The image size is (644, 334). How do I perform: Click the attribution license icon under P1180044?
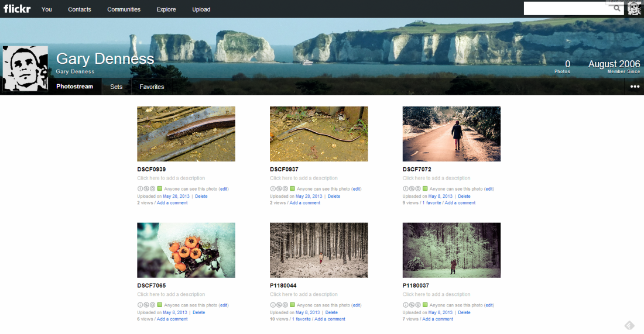coord(273,305)
